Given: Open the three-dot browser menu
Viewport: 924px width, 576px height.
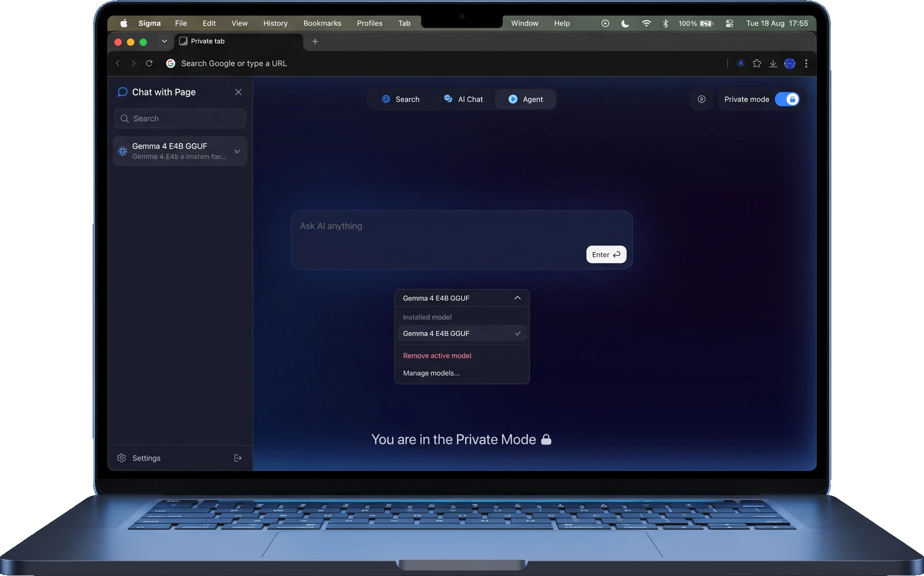Looking at the screenshot, I should [x=806, y=63].
